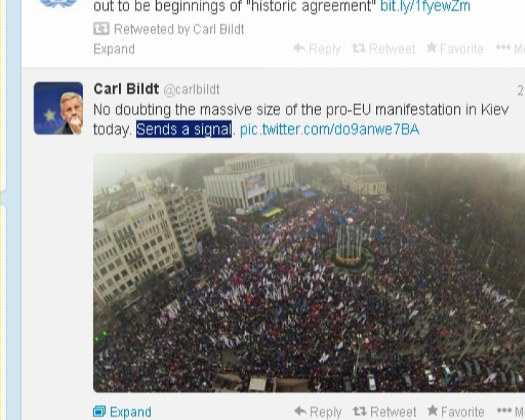Screen dimensions: 525x420
Task: Retweet the historic agreement tweet
Action: click(x=384, y=49)
